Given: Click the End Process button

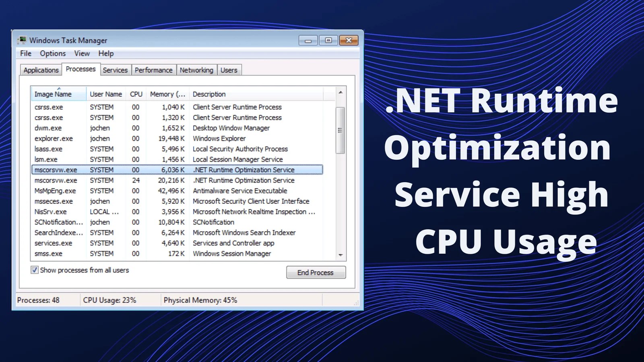Looking at the screenshot, I should [316, 272].
